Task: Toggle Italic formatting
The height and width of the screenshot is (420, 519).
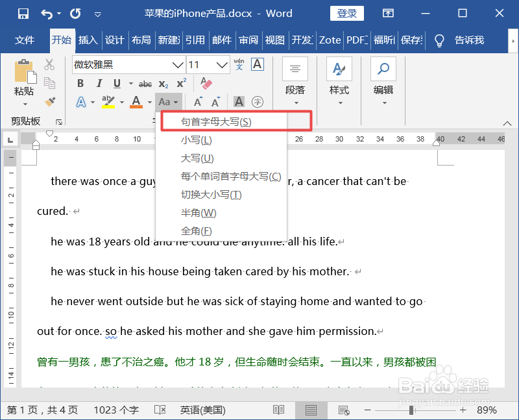Action: [x=99, y=83]
